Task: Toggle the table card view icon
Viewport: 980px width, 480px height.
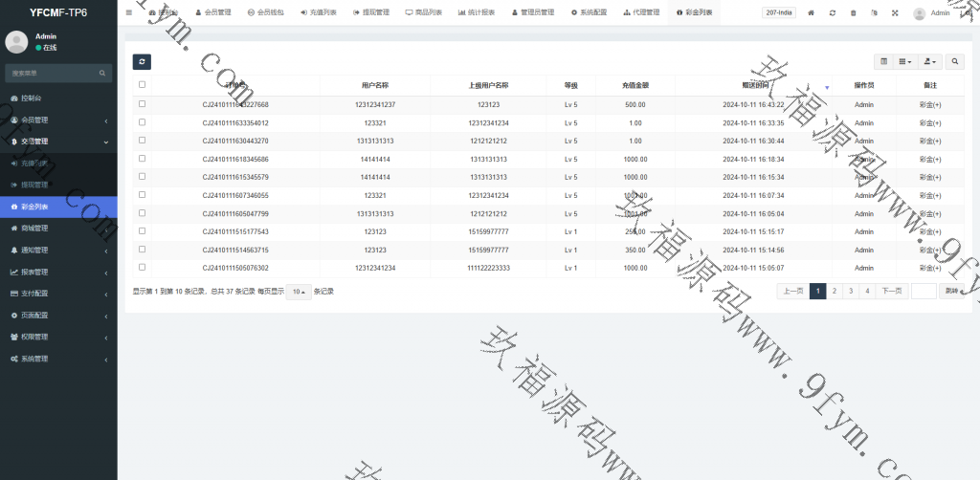Action: coord(883,61)
